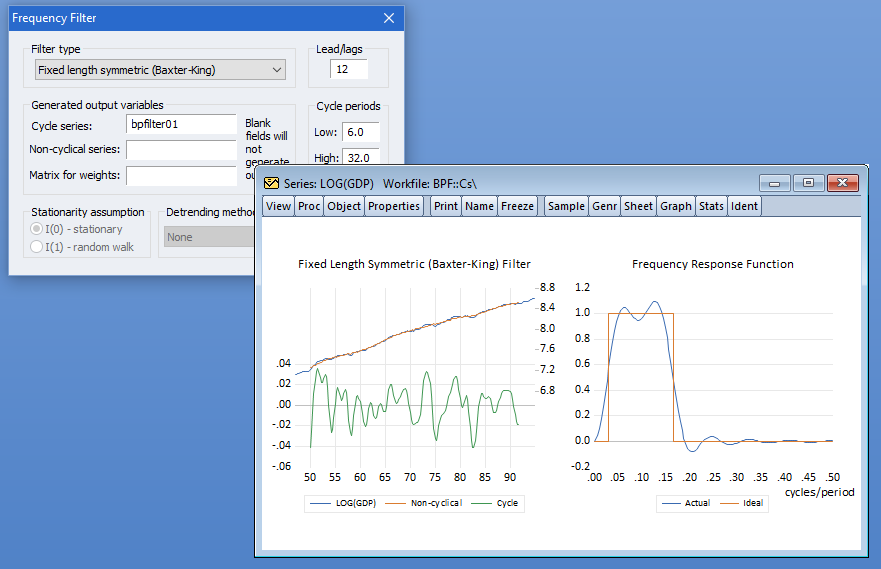Expand the Detrending method dropdown
The image size is (881, 569).
tap(207, 237)
